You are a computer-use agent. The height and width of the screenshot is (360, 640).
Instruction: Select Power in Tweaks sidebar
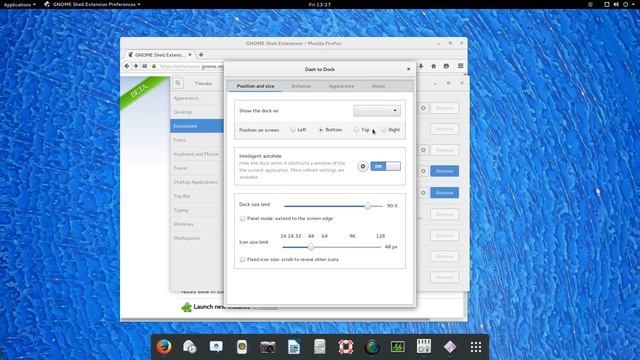pyautogui.click(x=197, y=168)
